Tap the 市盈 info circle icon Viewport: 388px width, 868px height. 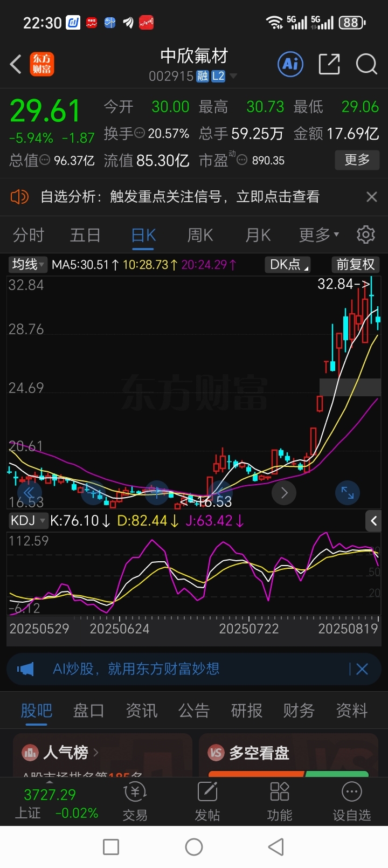[242, 160]
